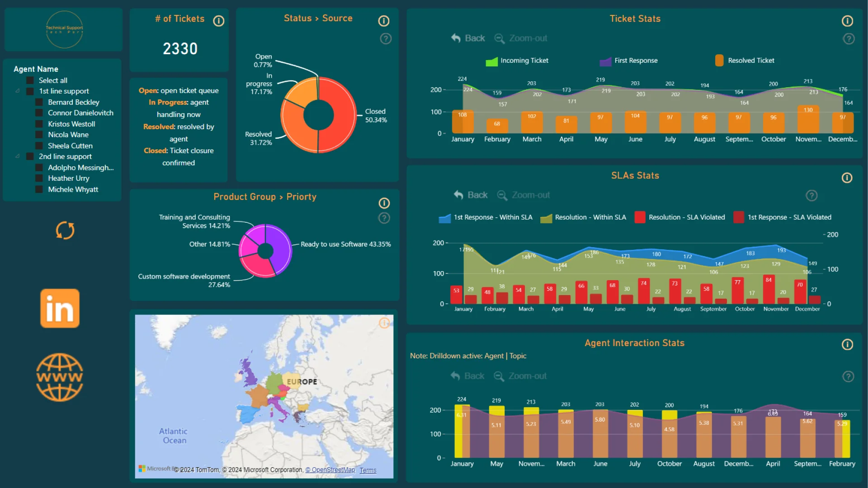Click the November resolved bar labeled 130
Screen dimensions: 868x488
808,120
